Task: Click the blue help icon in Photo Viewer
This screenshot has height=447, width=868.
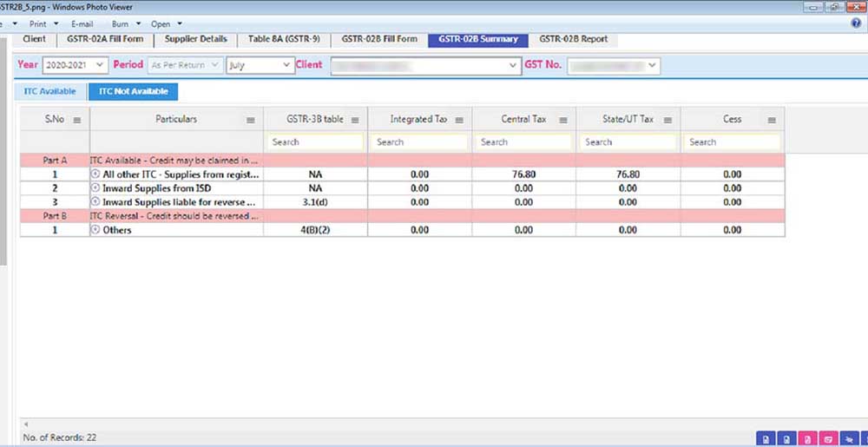Action: [x=856, y=23]
